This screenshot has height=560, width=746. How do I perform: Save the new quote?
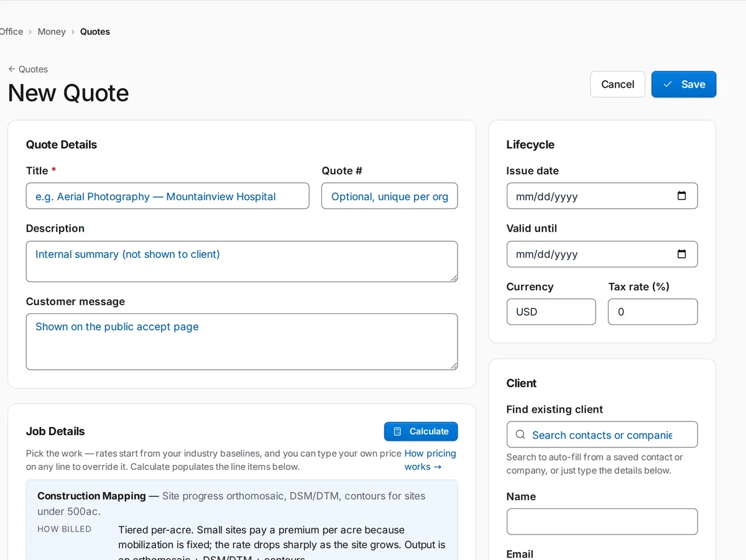(x=684, y=85)
